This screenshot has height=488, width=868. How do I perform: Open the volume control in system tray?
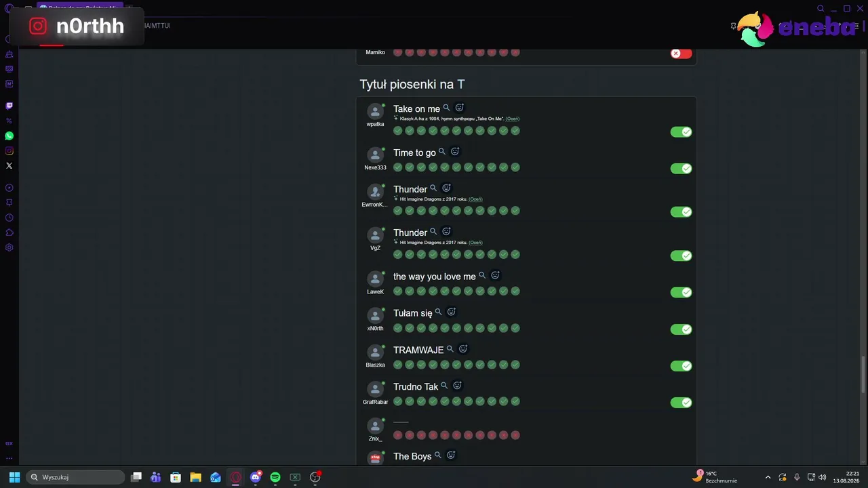[x=823, y=477]
